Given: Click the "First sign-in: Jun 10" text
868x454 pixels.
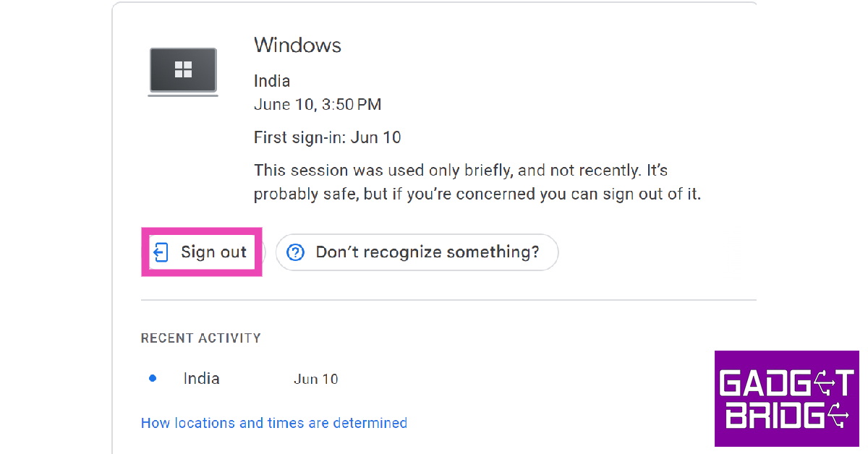Looking at the screenshot, I should pos(328,137).
